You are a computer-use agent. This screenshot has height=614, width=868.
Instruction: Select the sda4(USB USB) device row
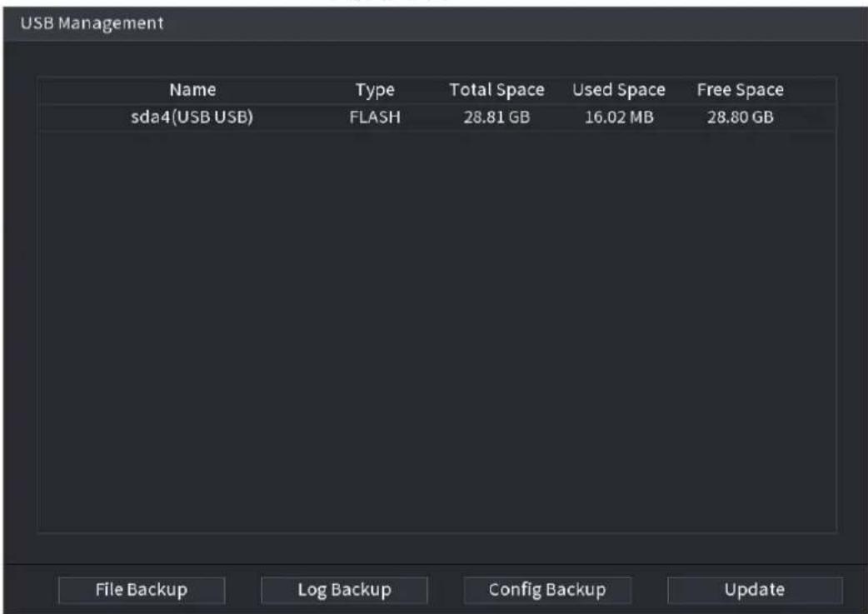point(436,117)
